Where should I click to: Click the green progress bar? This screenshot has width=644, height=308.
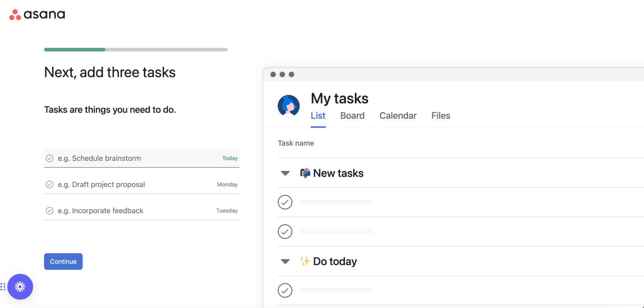(74, 49)
